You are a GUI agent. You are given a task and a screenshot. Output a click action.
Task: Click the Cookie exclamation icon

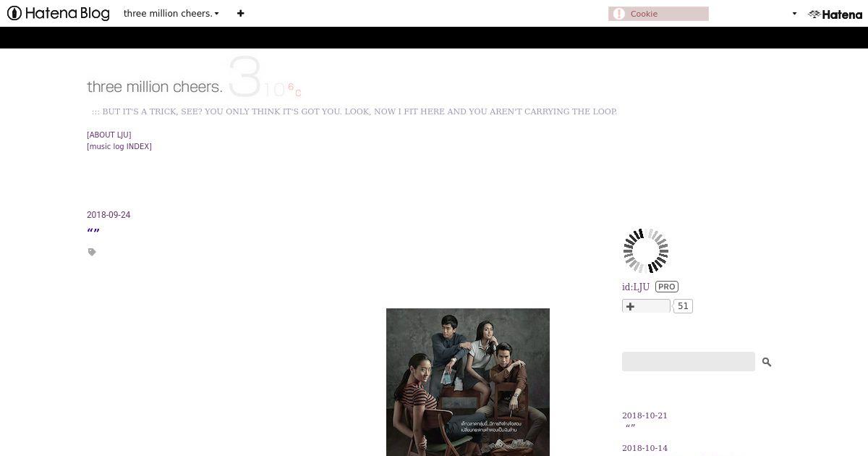(x=618, y=14)
